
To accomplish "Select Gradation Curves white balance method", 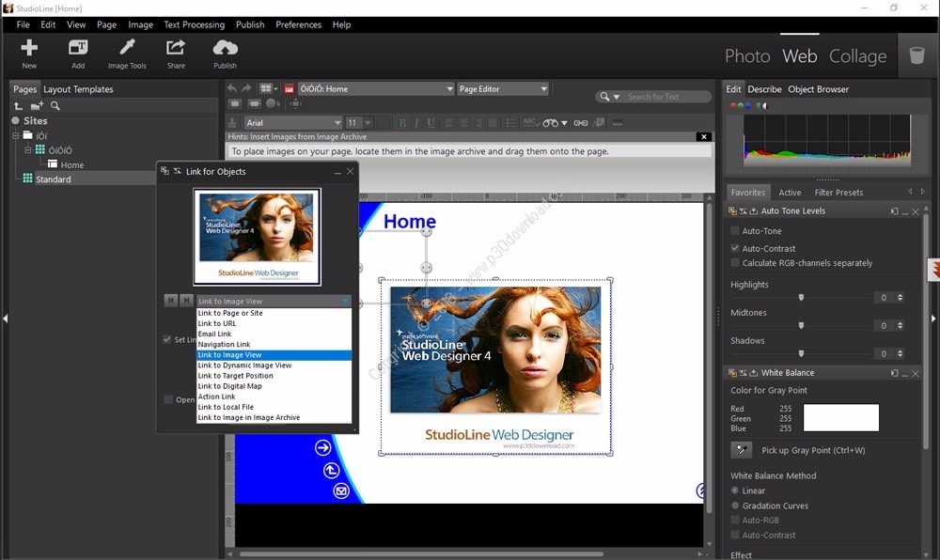I will [x=735, y=506].
